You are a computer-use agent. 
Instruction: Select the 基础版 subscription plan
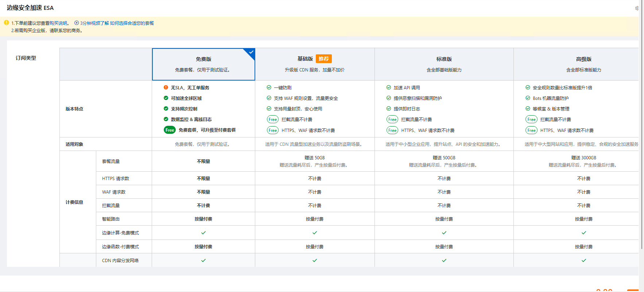pos(314,64)
